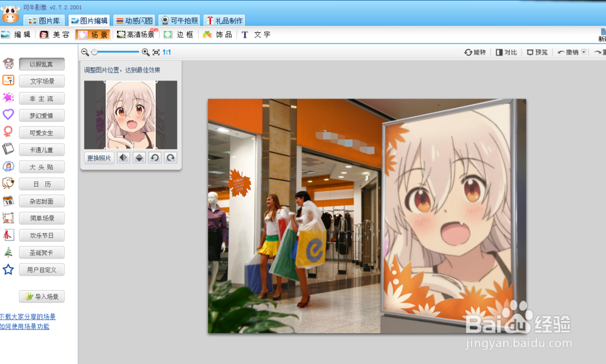
Task: Switch to the 图片编辑 tab
Action: pos(90,21)
